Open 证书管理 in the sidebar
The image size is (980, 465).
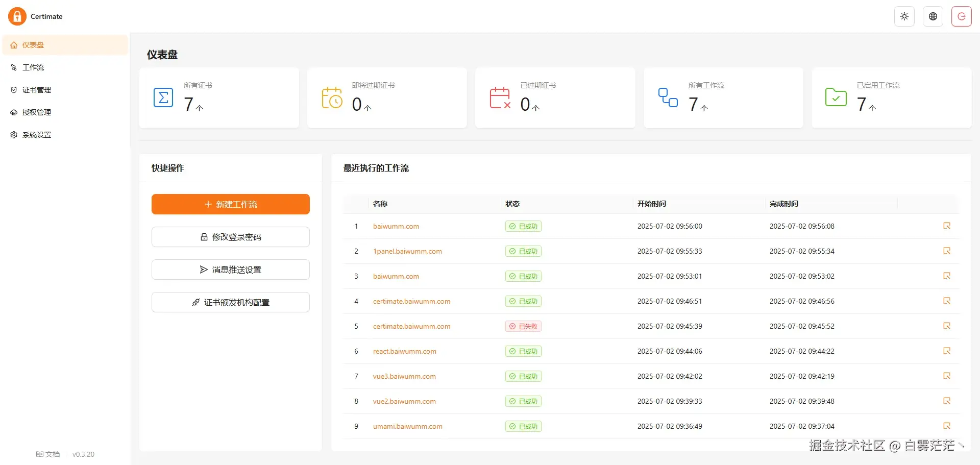tap(65, 90)
